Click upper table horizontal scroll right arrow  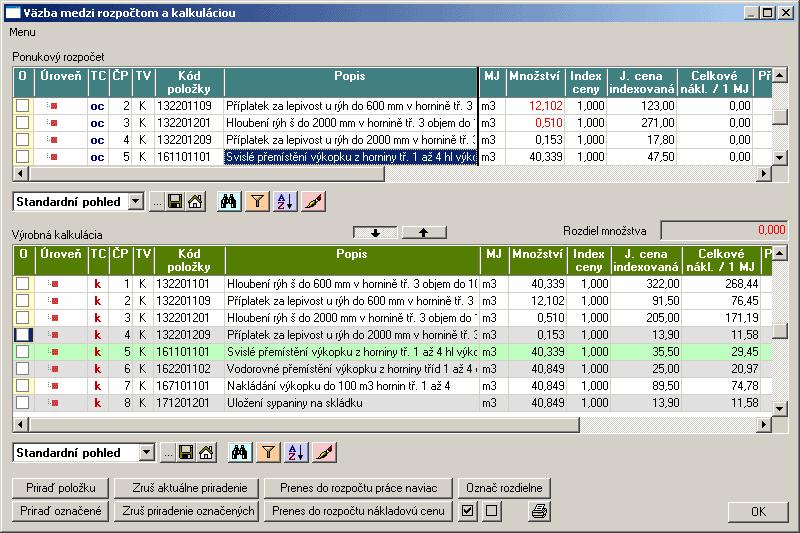(x=764, y=174)
